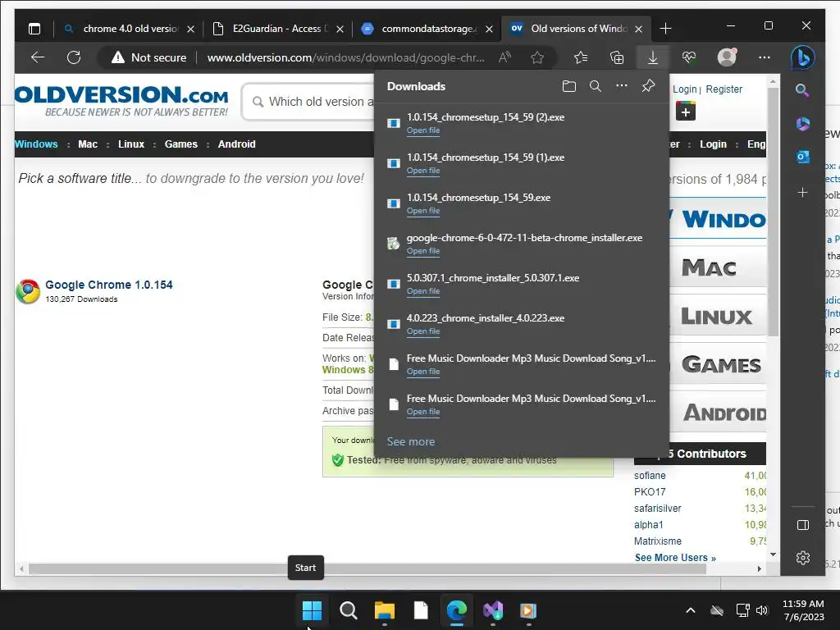The image size is (840, 630).
Task: Open a new tab with plus button
Action: [665, 29]
